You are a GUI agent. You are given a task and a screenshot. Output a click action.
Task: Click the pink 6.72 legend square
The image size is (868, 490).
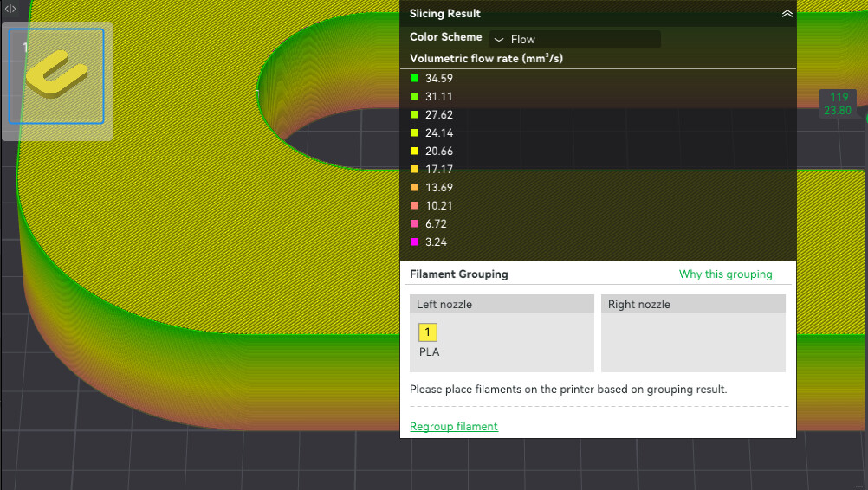click(x=414, y=223)
